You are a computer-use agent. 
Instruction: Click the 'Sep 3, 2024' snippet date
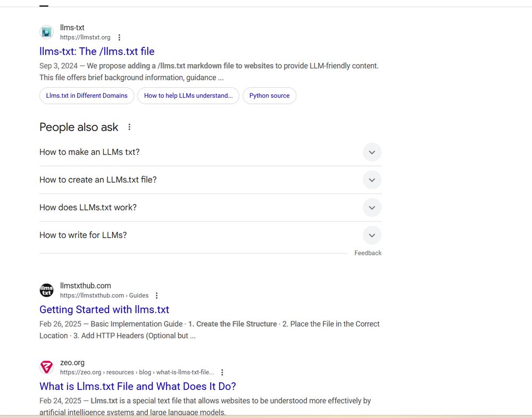coord(59,66)
